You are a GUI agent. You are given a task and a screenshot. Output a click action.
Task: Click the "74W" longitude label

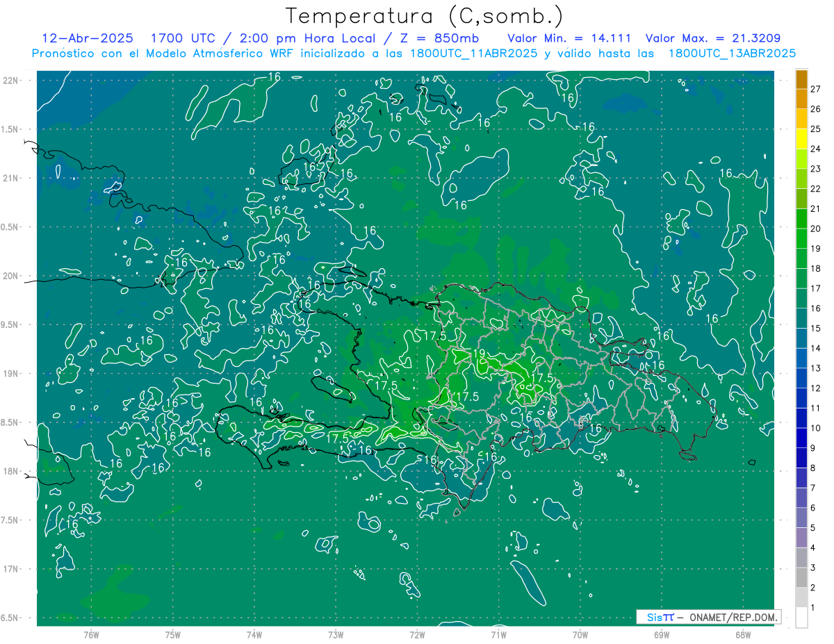tap(254, 634)
